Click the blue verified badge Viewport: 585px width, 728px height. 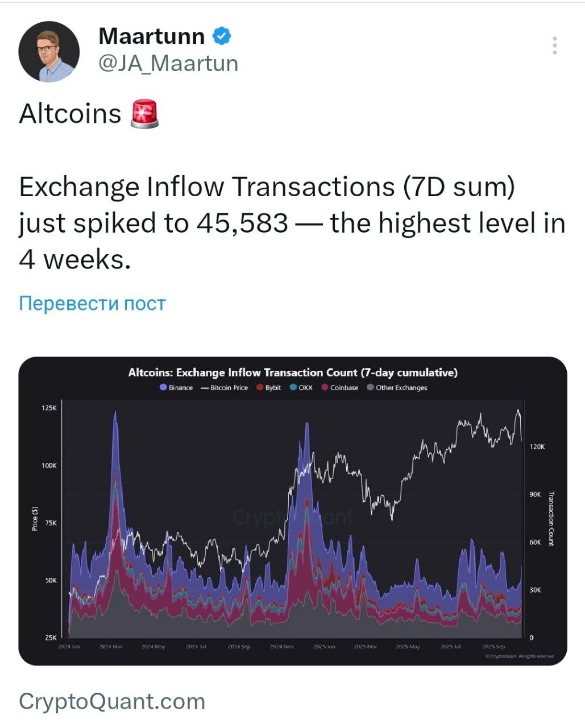click(222, 36)
